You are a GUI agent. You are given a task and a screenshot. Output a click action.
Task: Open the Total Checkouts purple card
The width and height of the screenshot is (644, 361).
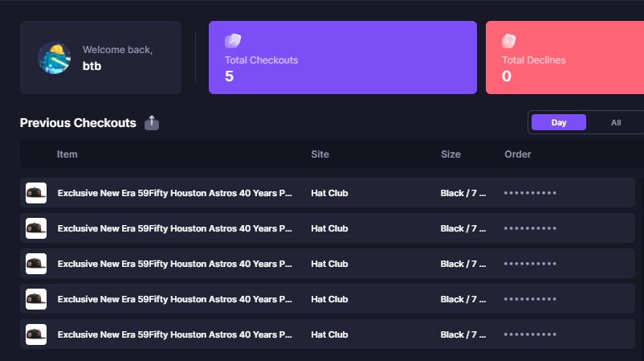point(343,58)
